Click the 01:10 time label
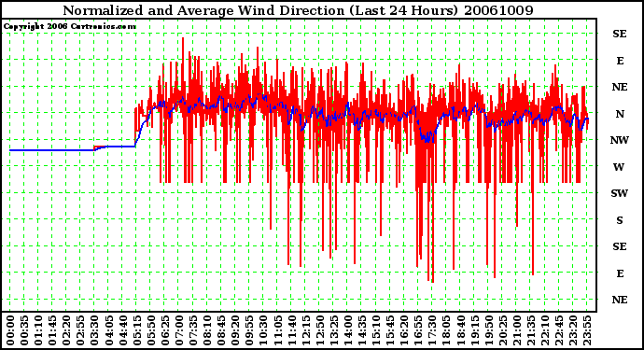 coord(38,330)
